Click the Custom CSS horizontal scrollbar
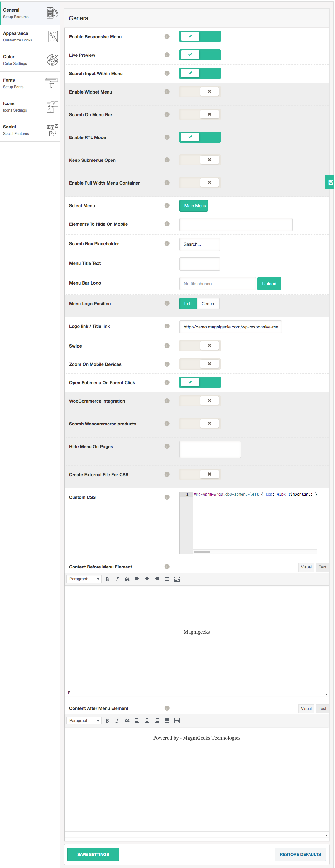This screenshot has height=868, width=335. pos(202,552)
